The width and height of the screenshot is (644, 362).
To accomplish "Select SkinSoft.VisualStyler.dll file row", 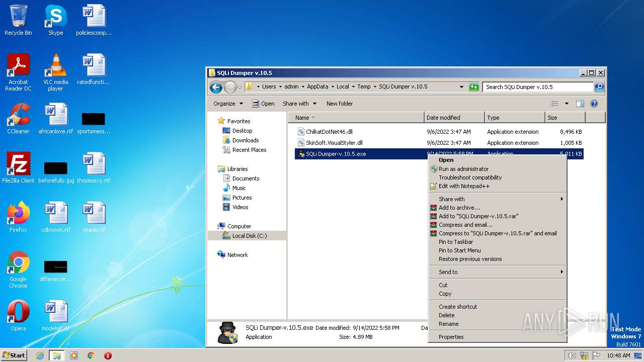I will (439, 143).
